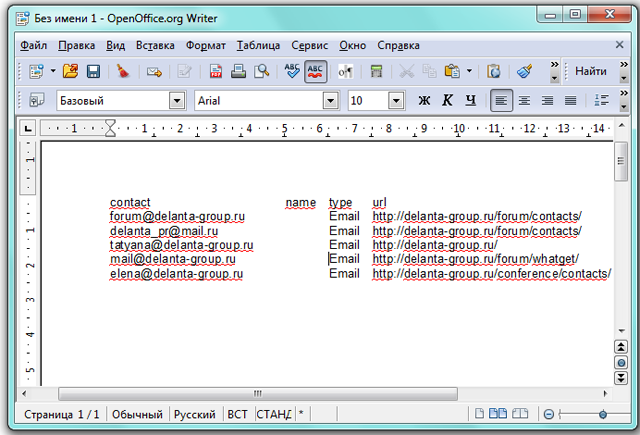Open the Paste dropdown arrow
The height and width of the screenshot is (435, 640).
click(469, 71)
